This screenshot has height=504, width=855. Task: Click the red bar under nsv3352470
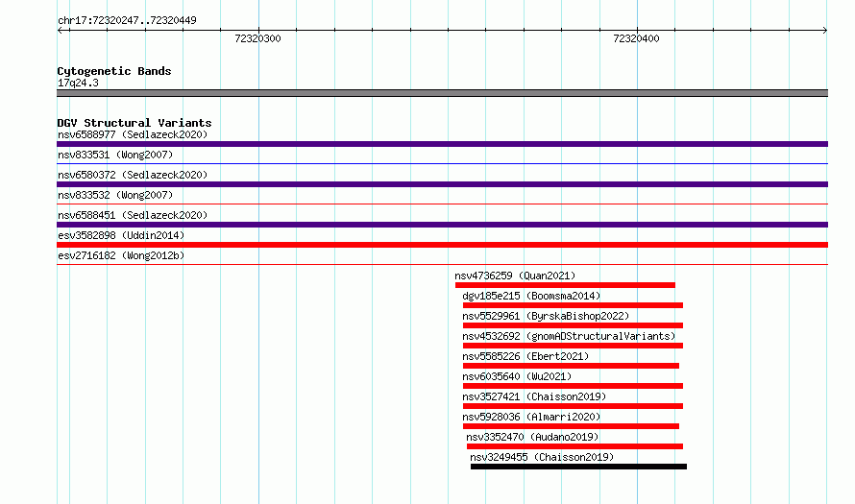pos(574,446)
